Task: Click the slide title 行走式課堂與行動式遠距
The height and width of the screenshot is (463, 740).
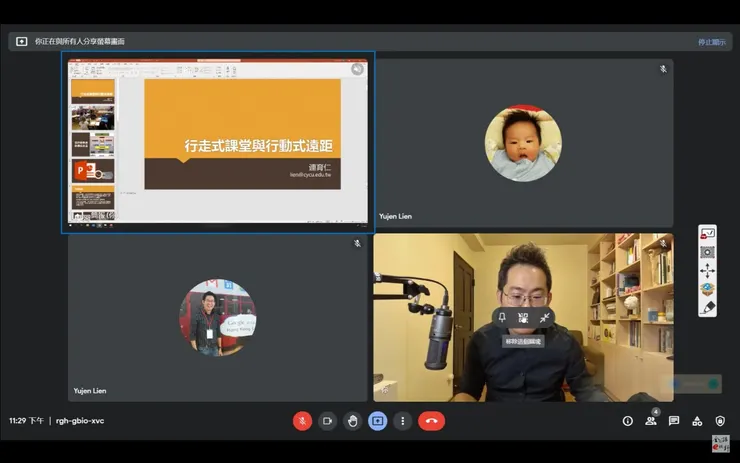Action: coord(259,146)
